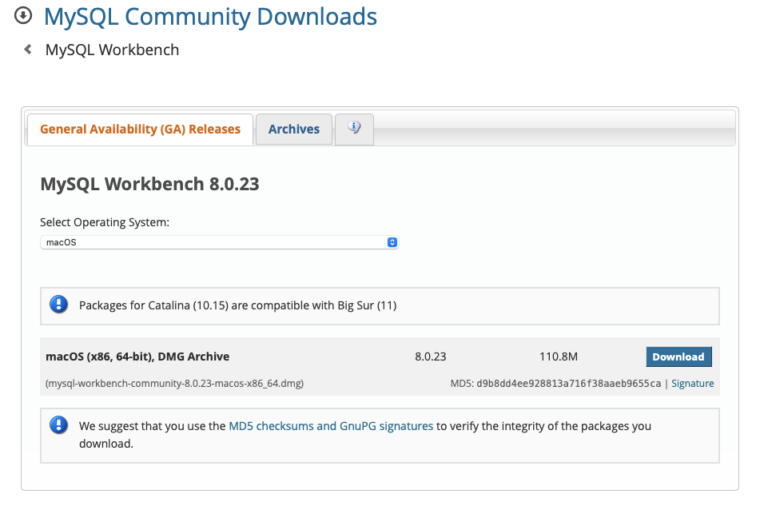Screen dimensions: 768x518
Task: Go back via MySQL Workbench breadcrumb text
Action: tap(112, 50)
